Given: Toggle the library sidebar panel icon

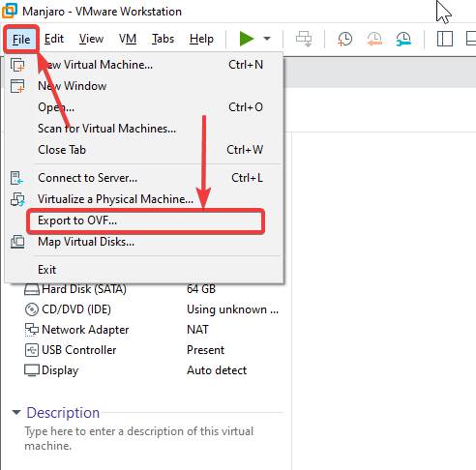Looking at the screenshot, I should (445, 39).
